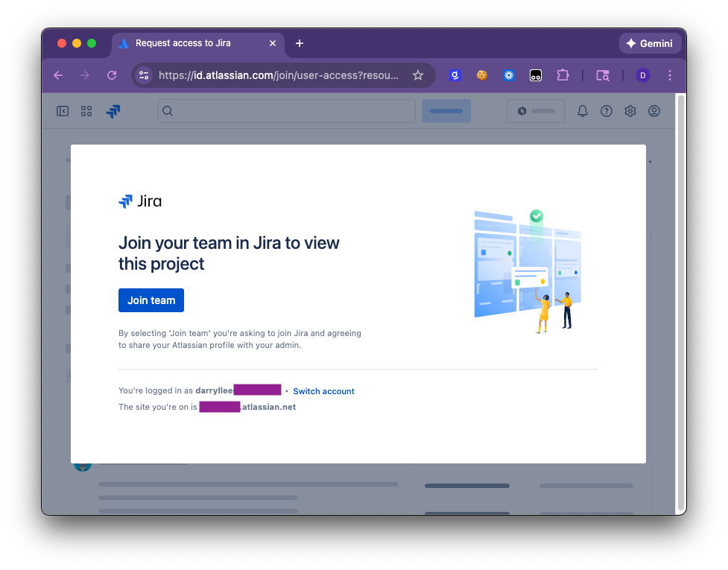Screen dimensions: 728x570
Task: Open a new tab with plus button
Action: pos(300,43)
